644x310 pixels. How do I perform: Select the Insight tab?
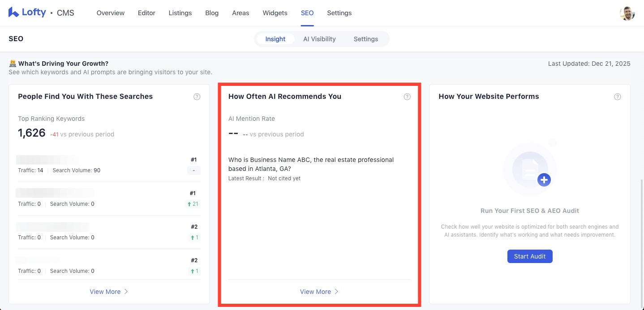point(275,39)
